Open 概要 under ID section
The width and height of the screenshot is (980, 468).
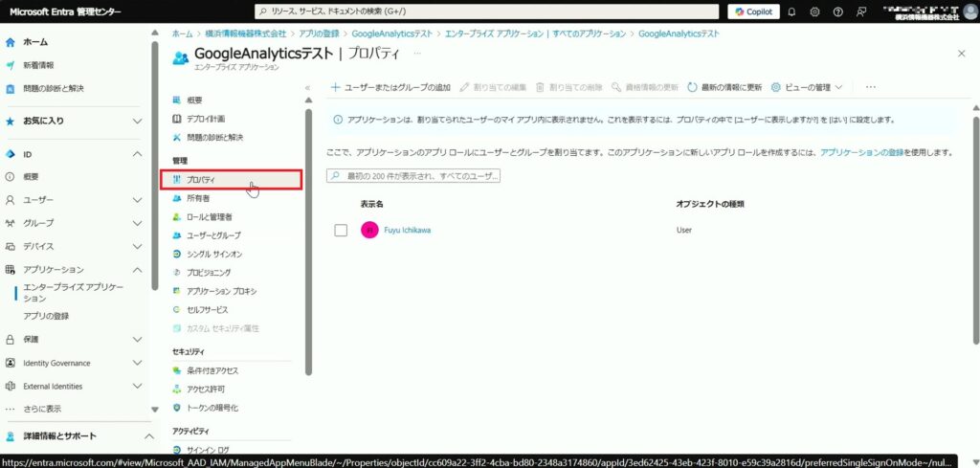coord(31,177)
